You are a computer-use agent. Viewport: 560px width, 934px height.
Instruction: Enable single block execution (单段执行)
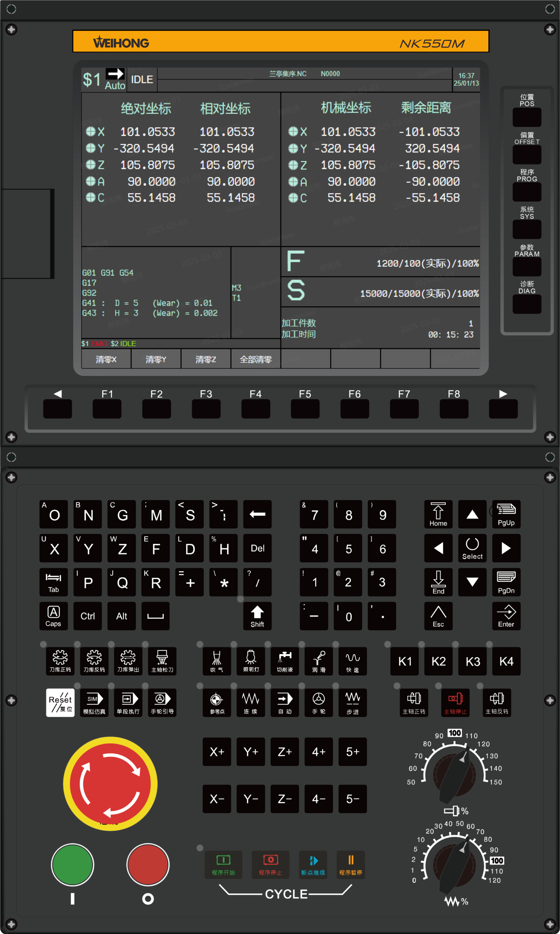pyautogui.click(x=128, y=703)
